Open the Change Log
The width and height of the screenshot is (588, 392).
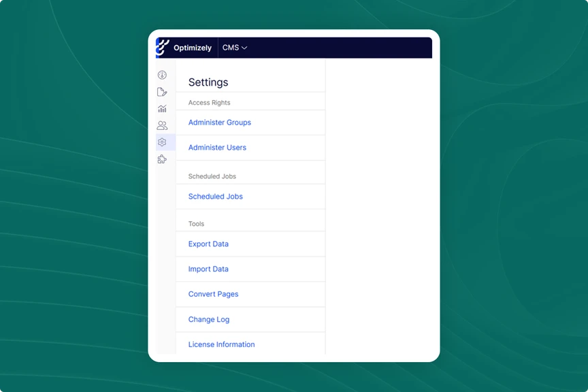coord(209,320)
